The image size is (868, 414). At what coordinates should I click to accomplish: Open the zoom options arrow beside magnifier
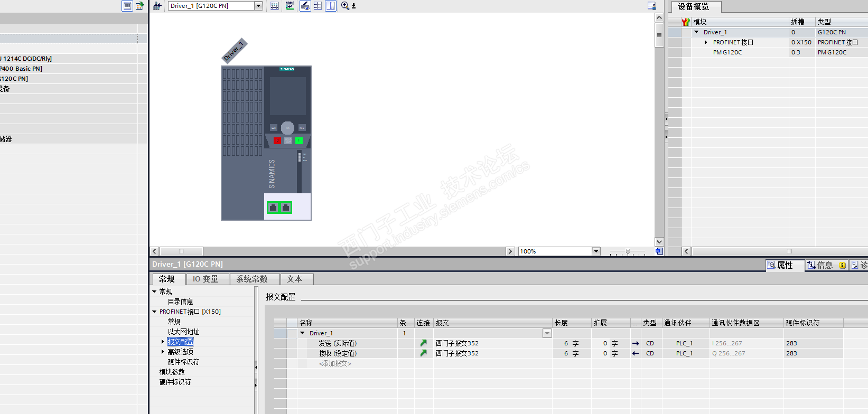pos(354,6)
